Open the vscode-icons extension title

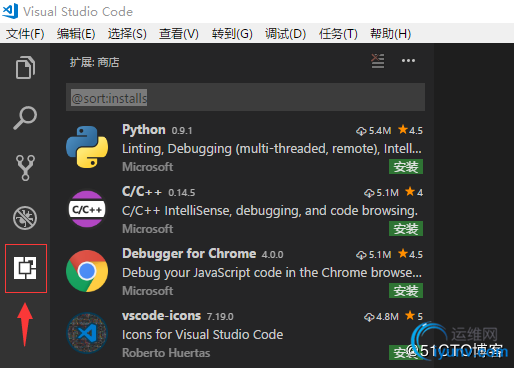pyautogui.click(x=161, y=316)
